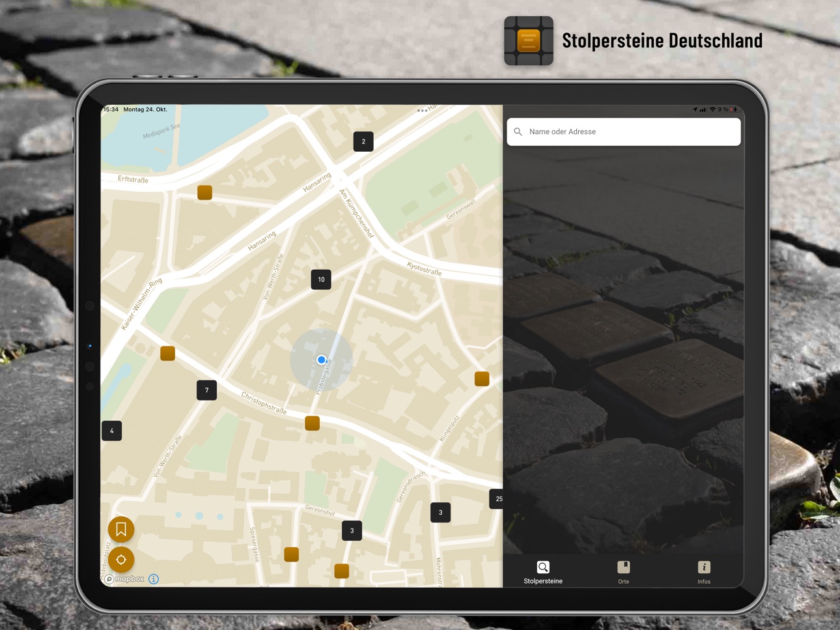840x630 pixels.
Task: Tap the blue current location dot
Action: pyautogui.click(x=322, y=360)
